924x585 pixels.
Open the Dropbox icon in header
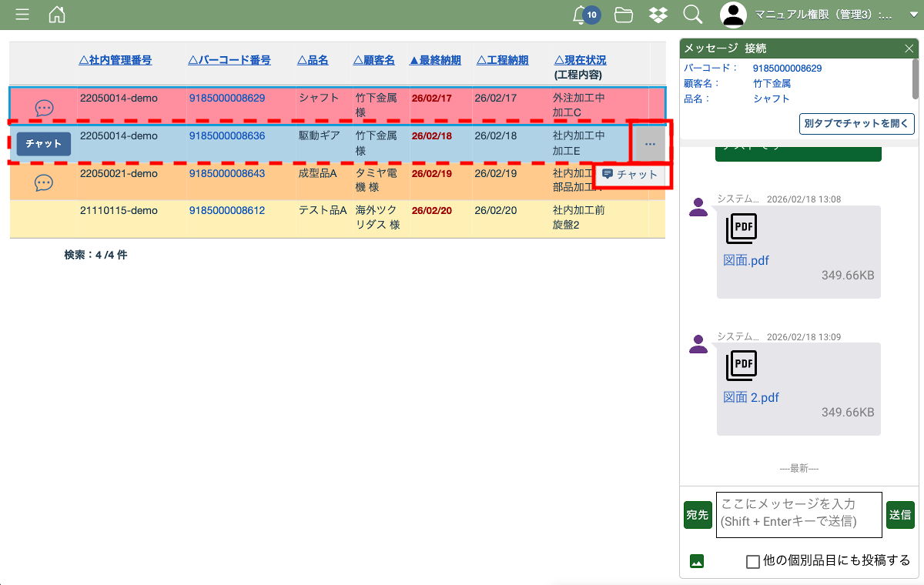point(658,15)
